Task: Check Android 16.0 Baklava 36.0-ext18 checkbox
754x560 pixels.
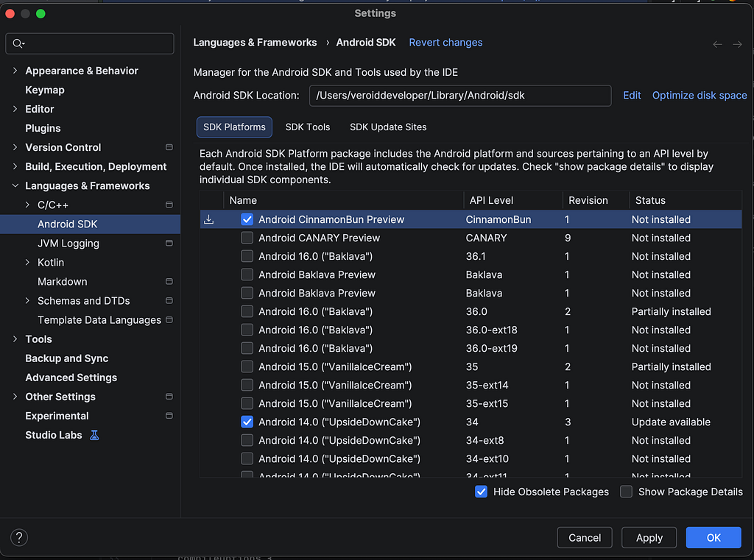Action: pos(247,330)
